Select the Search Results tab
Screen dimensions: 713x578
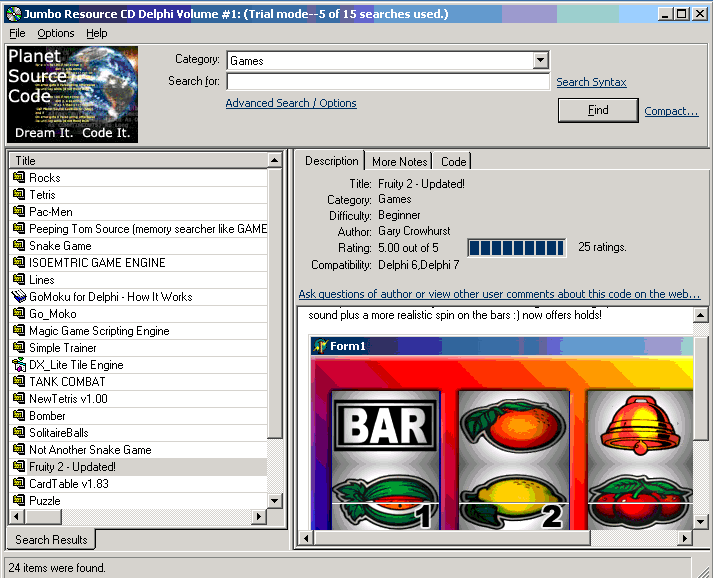pos(51,539)
